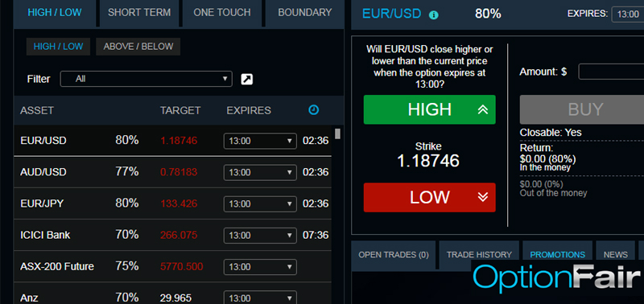This screenshot has width=644, height=304.
Task: Click the blue clock icon in header
Action: click(313, 110)
